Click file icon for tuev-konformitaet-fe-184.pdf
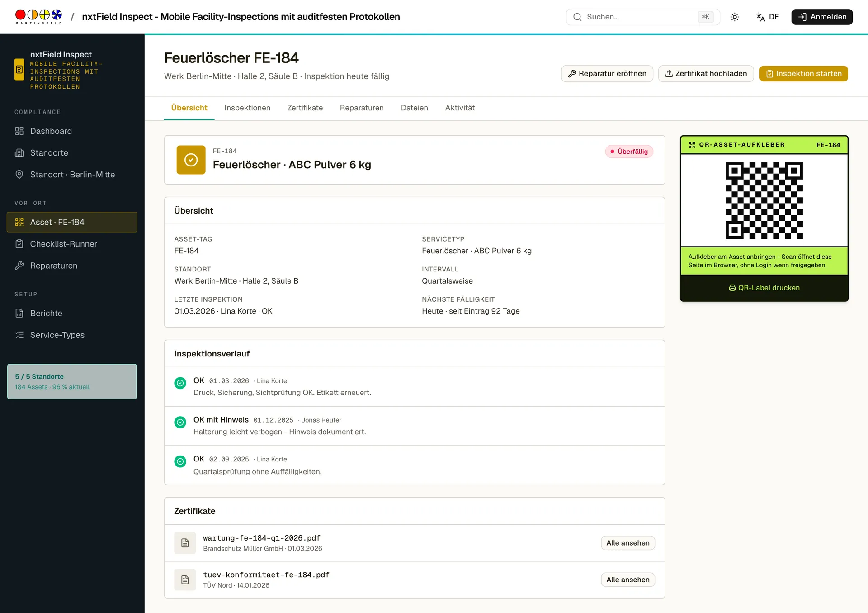 pos(185,580)
